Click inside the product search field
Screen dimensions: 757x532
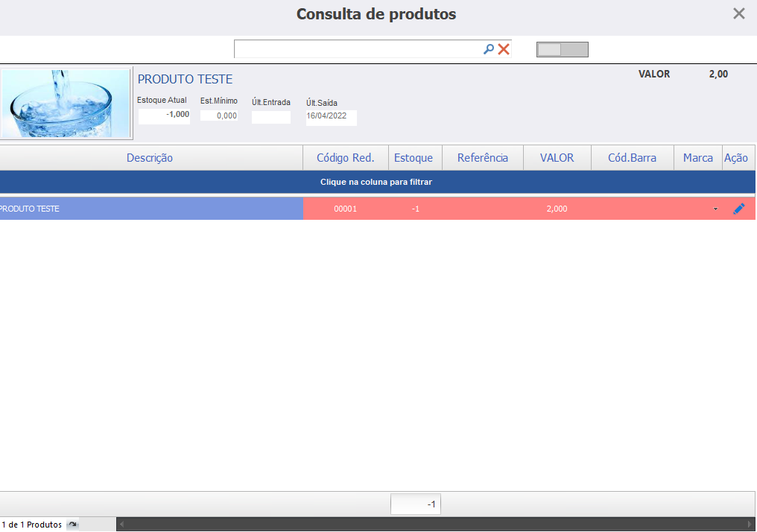click(x=357, y=49)
